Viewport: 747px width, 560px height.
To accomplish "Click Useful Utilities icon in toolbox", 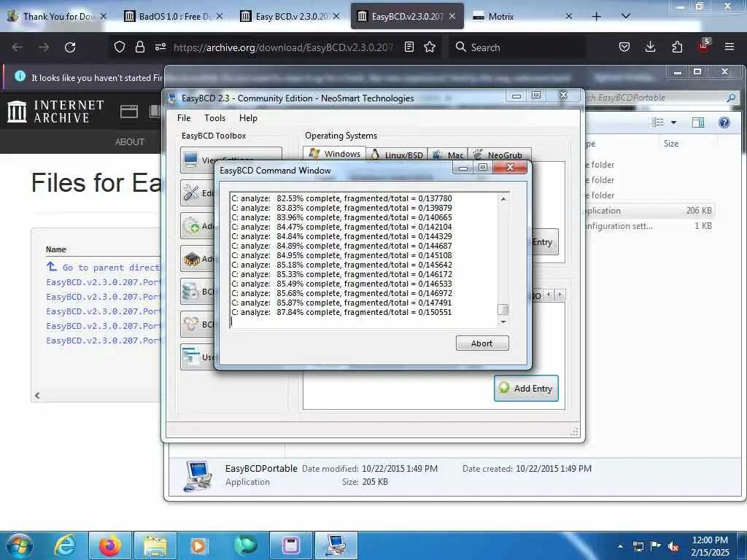I will coord(191,357).
